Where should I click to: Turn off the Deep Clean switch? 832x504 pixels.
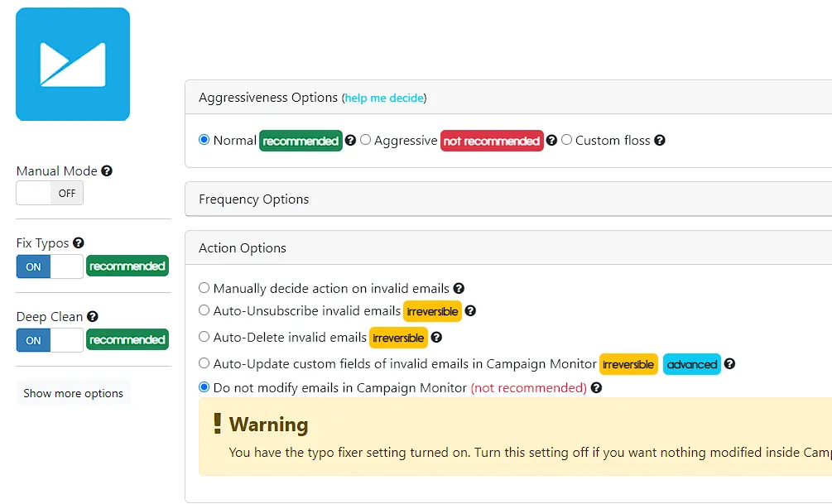pos(50,340)
